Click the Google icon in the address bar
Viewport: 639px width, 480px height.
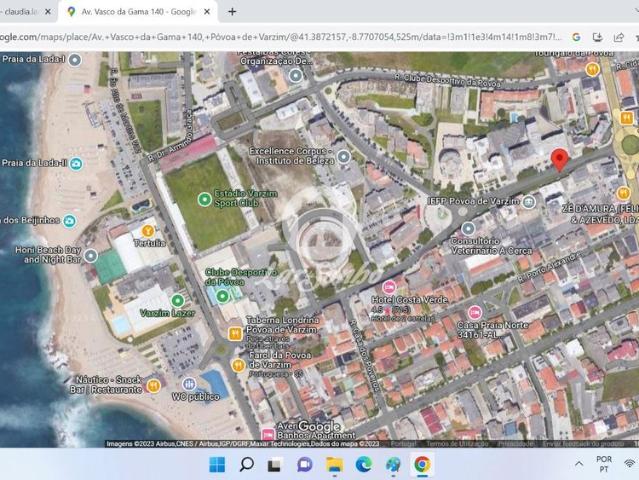pos(576,37)
